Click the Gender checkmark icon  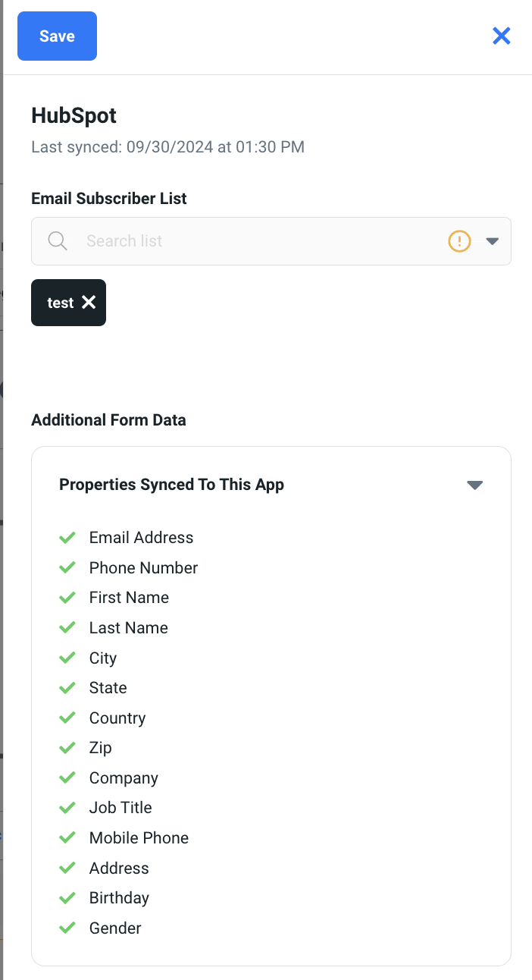[67, 928]
